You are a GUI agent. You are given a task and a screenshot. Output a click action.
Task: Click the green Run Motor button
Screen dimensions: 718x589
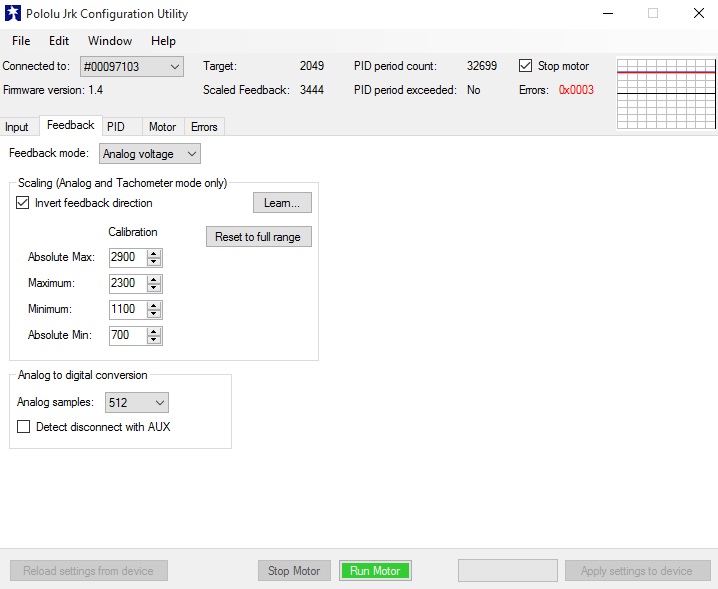[x=375, y=571]
